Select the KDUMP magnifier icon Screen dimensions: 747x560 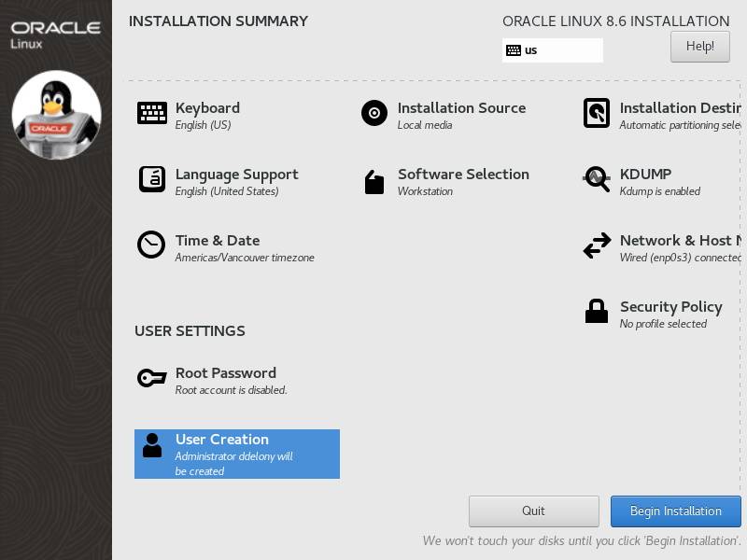point(596,179)
